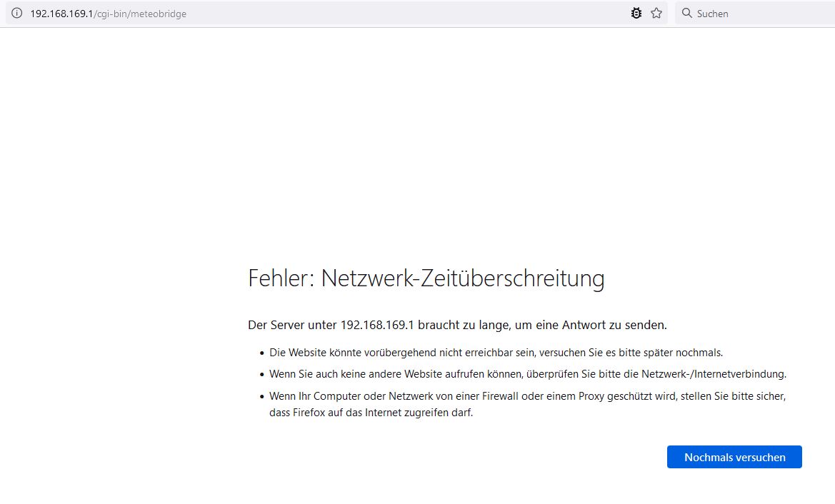Click the bullet mentioning Netzwerk-/Internetverbindung
Screen dimensions: 835x504
point(528,374)
